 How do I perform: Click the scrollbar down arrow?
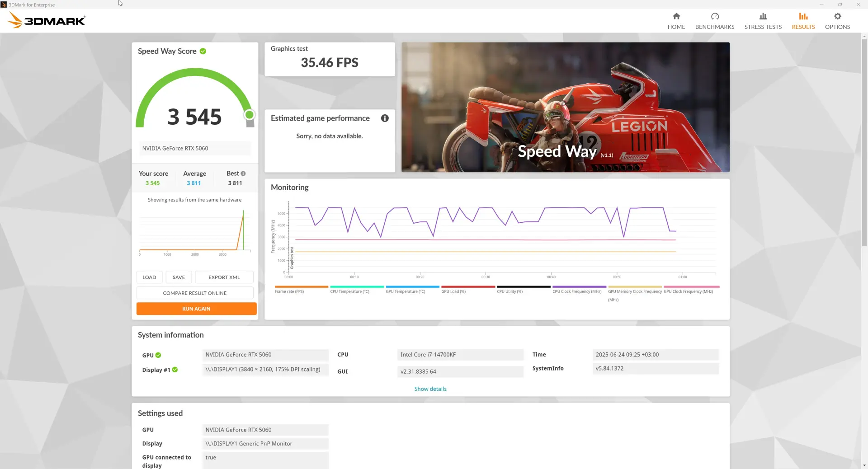pos(864,465)
